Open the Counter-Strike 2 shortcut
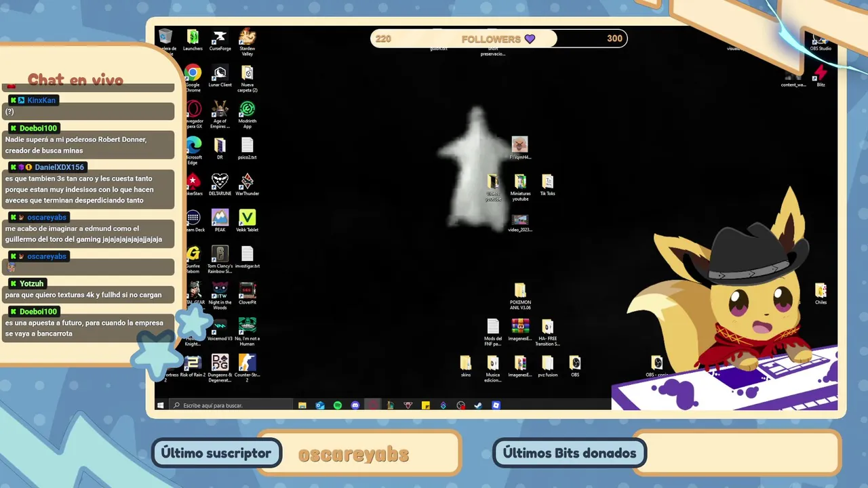This screenshot has height=488, width=868. click(247, 369)
